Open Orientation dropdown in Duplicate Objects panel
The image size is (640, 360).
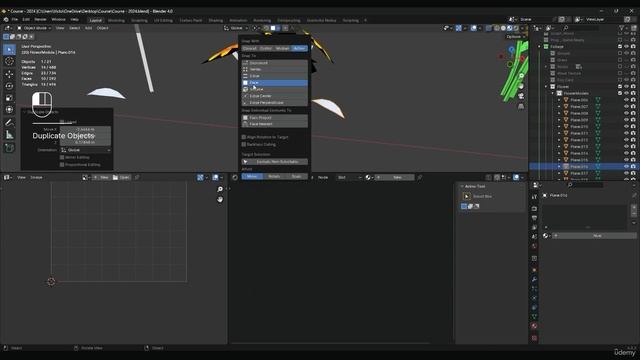pyautogui.click(x=85, y=150)
